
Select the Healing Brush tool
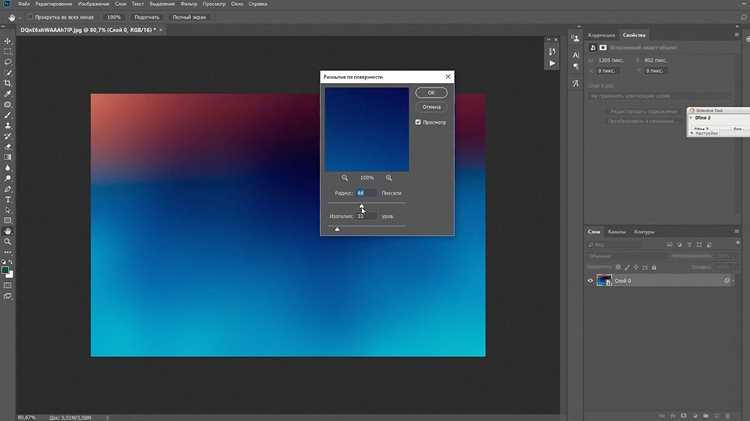(x=8, y=104)
